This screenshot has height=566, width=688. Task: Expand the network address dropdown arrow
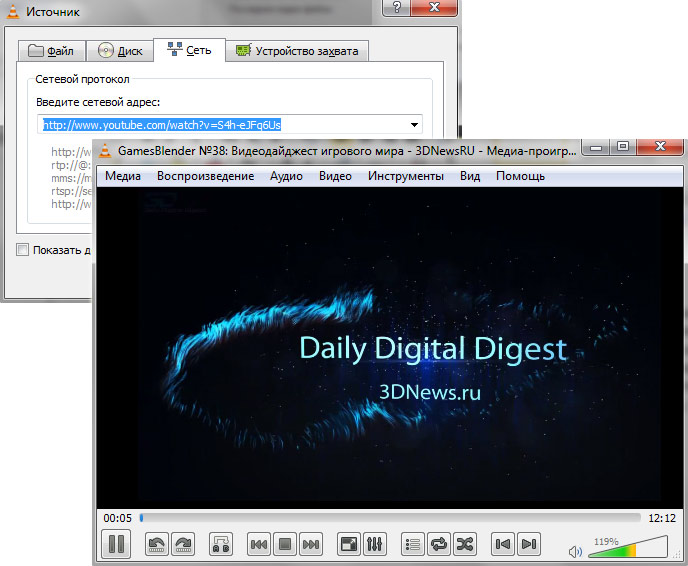pyautogui.click(x=414, y=125)
